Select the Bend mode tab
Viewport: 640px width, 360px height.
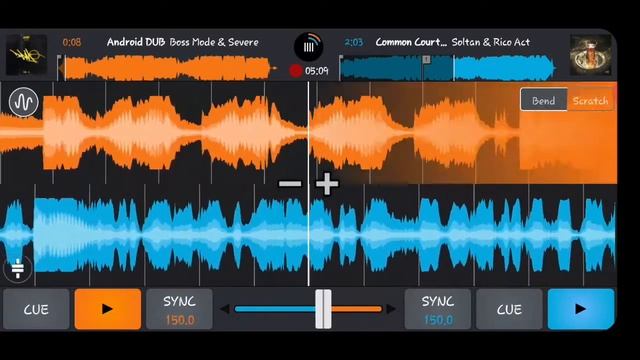(544, 100)
